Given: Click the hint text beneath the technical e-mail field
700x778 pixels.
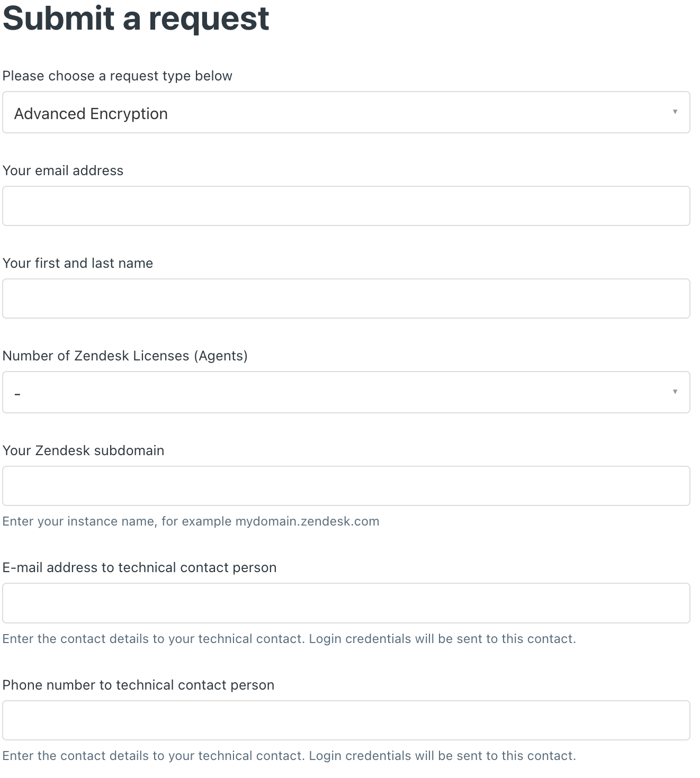Looking at the screenshot, I should pyautogui.click(x=289, y=639).
